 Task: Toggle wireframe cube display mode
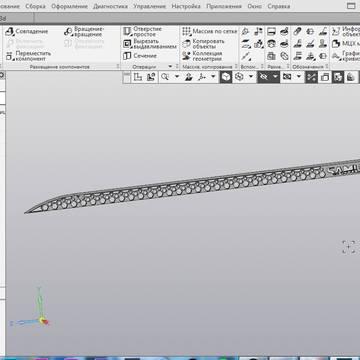point(239,77)
